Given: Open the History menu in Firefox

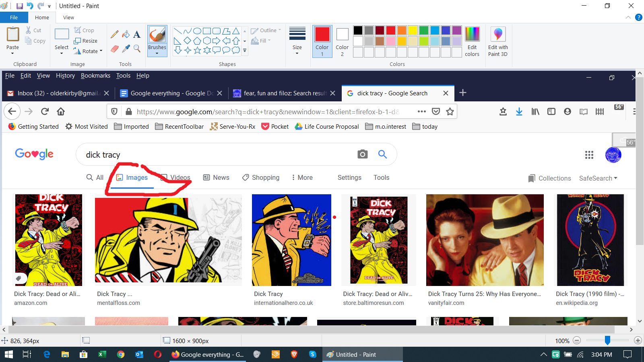Looking at the screenshot, I should coord(65,76).
